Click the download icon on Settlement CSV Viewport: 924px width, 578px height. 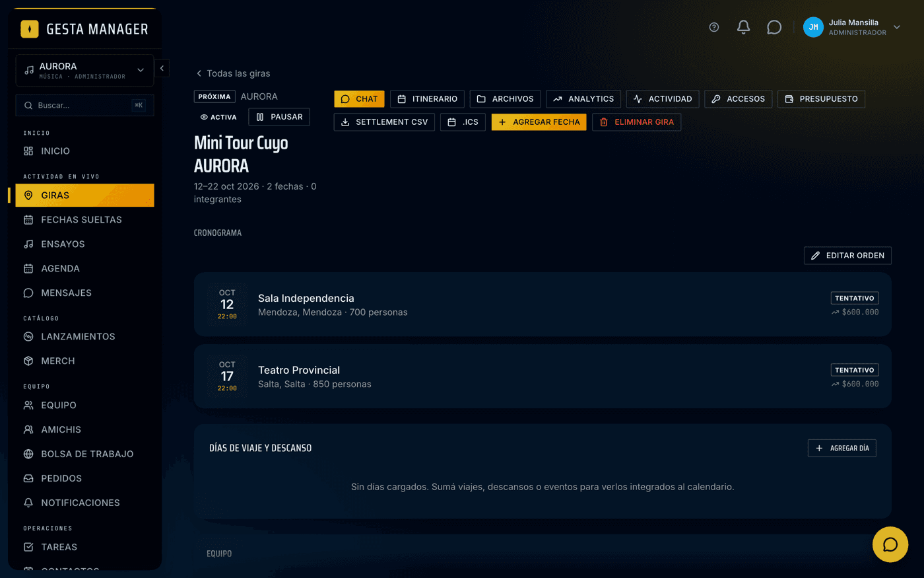coord(345,122)
